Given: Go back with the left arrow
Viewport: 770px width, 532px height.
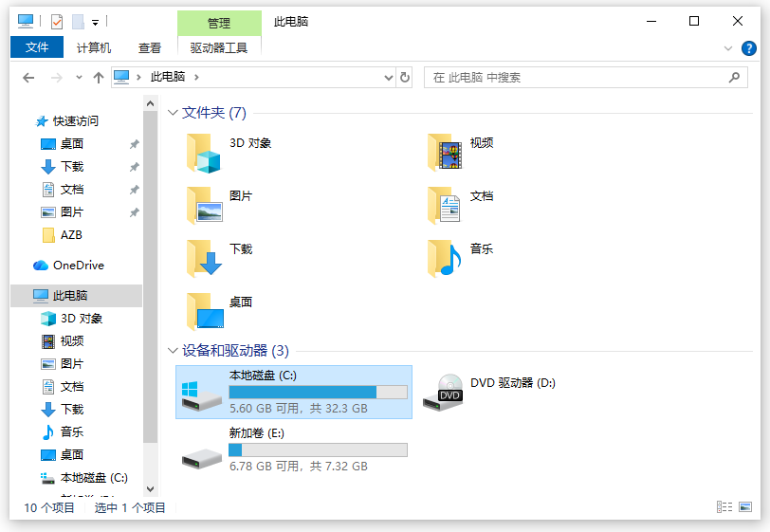Looking at the screenshot, I should pos(28,78).
